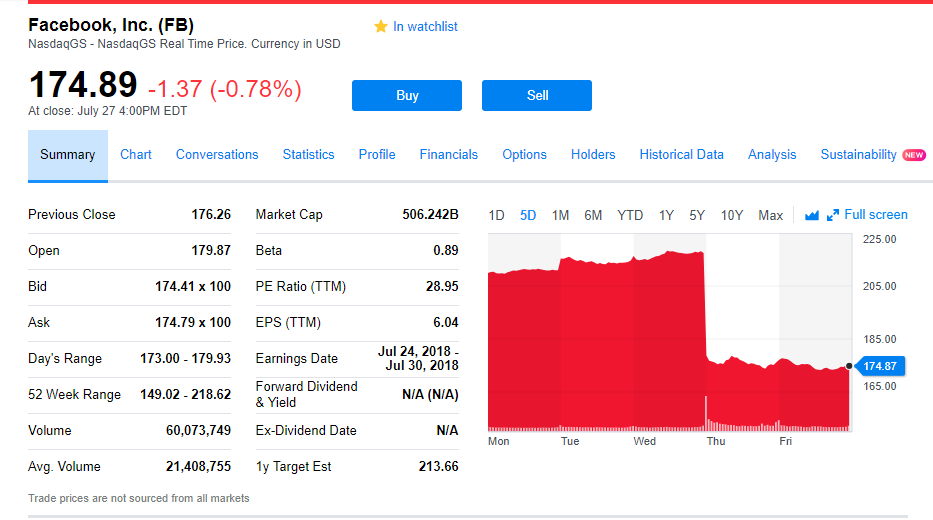Viewport: 933px width, 520px height.
Task: Select the 1D chart range
Action: point(497,215)
